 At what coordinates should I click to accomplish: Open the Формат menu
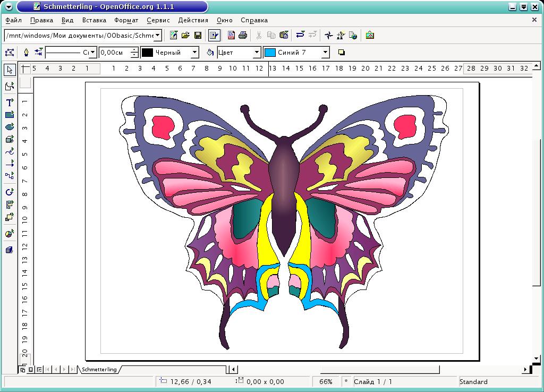click(126, 20)
